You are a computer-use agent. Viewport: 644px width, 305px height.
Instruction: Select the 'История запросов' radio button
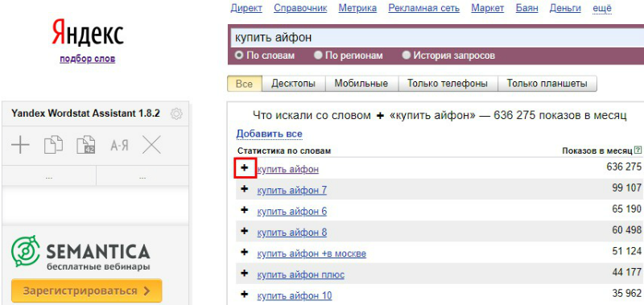407,55
